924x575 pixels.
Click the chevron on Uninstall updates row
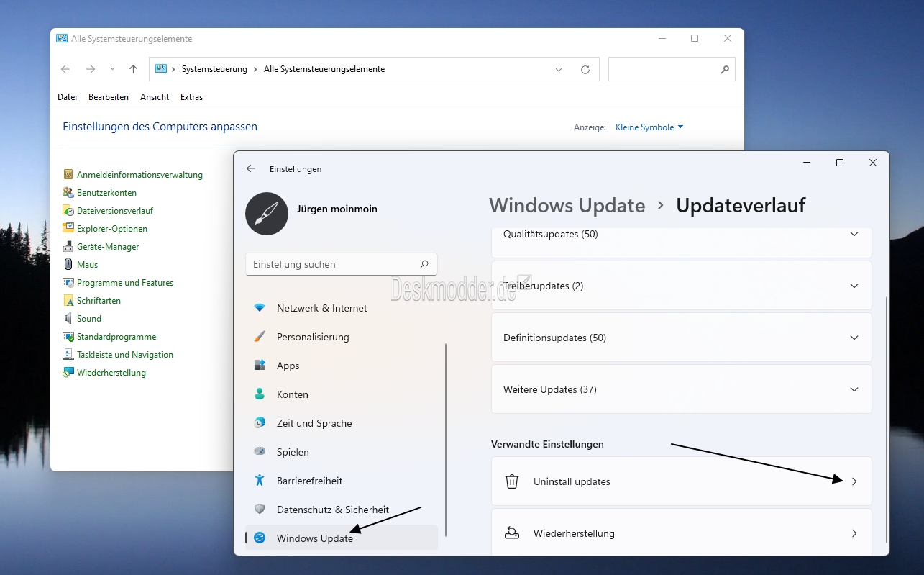(854, 481)
